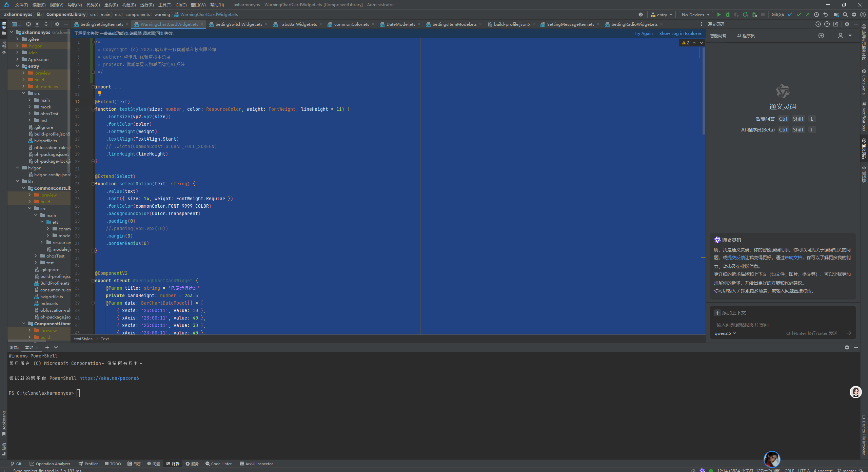Click the send arrow in chat input
This screenshot has width=868, height=472.
[848, 333]
